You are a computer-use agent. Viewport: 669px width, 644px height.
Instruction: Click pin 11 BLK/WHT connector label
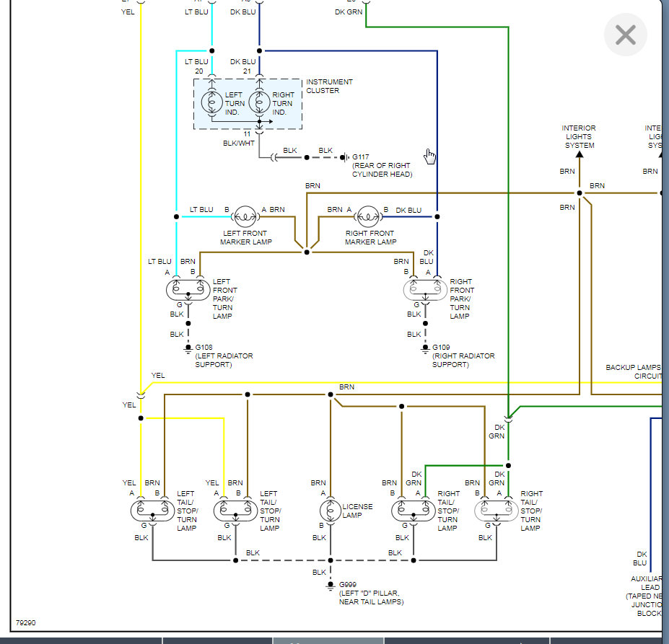[x=239, y=138]
